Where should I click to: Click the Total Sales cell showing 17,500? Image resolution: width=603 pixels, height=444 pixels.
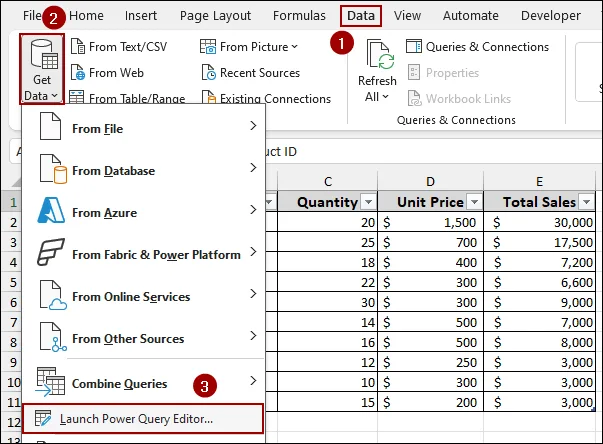[x=540, y=242]
